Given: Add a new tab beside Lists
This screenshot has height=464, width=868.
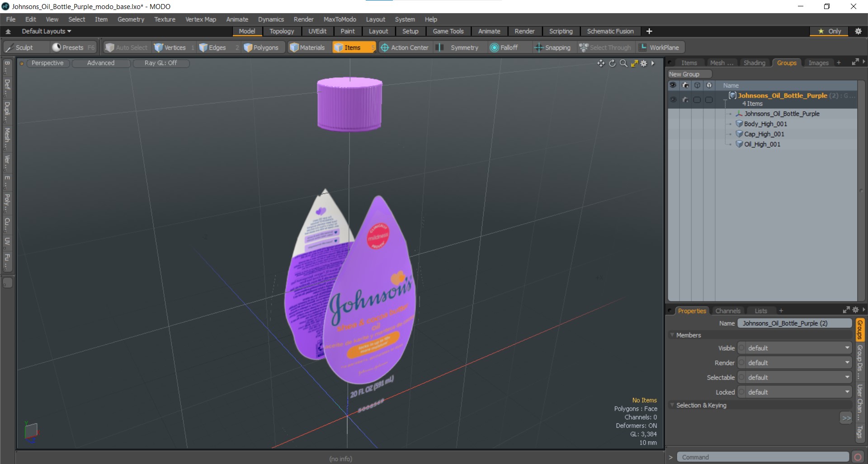Looking at the screenshot, I should [781, 311].
